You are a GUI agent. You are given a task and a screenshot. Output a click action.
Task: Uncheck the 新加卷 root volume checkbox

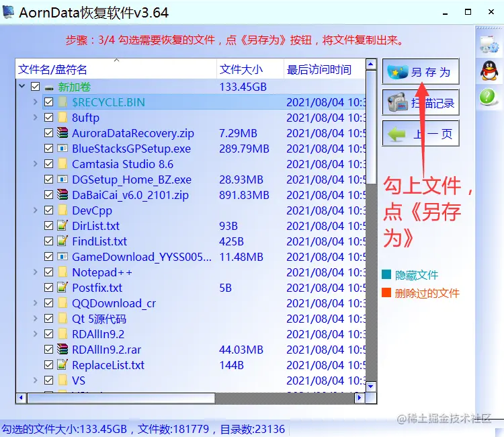[36, 87]
